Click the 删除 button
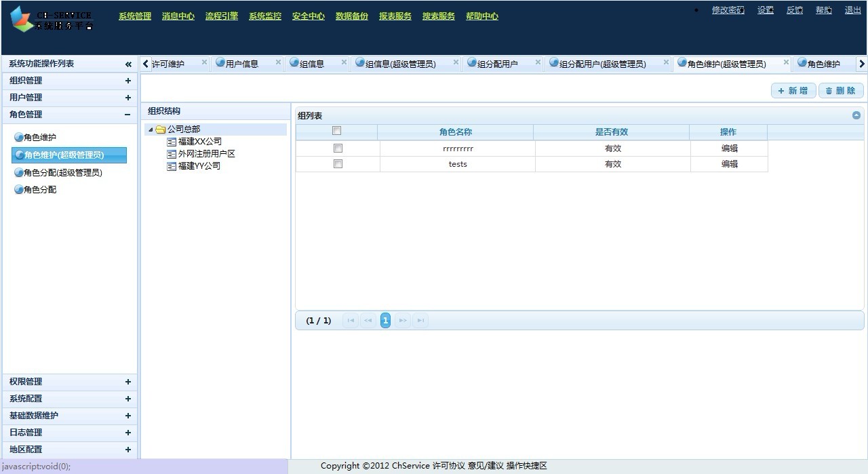Image resolution: width=868 pixels, height=474 pixels. pos(841,91)
